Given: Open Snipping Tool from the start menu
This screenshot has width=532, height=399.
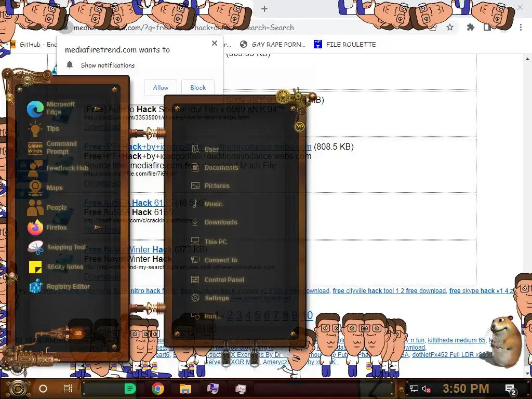Looking at the screenshot, I should [57, 247].
